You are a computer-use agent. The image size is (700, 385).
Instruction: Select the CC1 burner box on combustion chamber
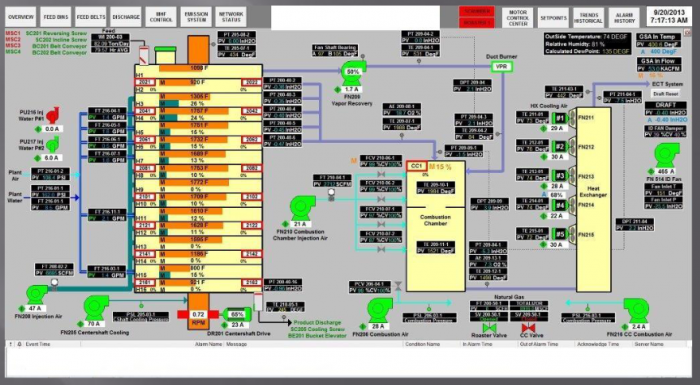coord(417,166)
